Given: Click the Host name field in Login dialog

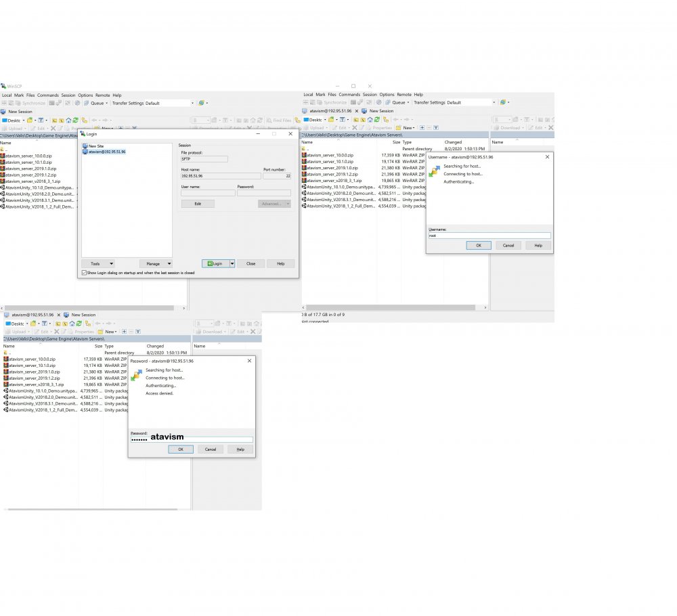Looking at the screenshot, I should point(220,176).
